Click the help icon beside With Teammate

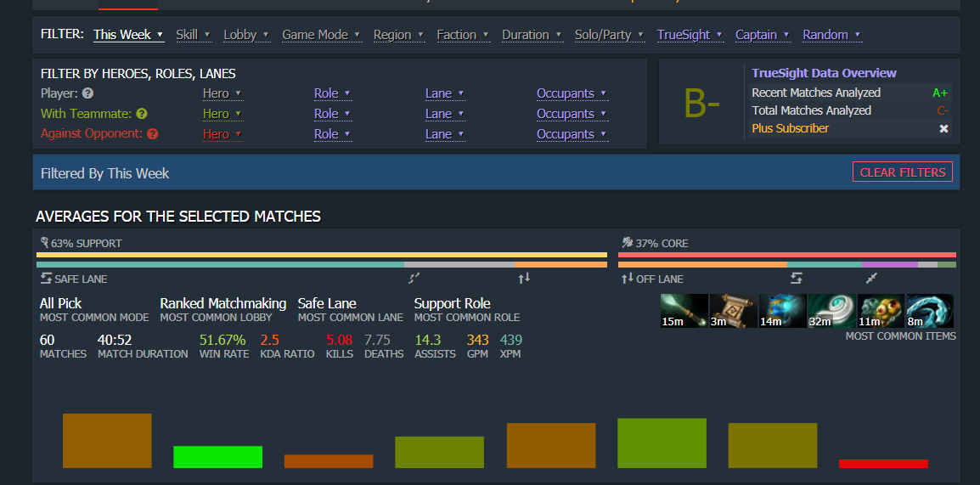pos(142,114)
